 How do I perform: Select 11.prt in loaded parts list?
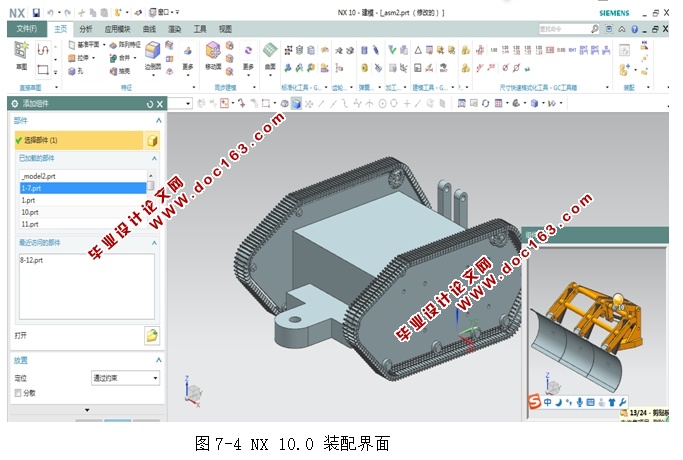[x=83, y=224]
